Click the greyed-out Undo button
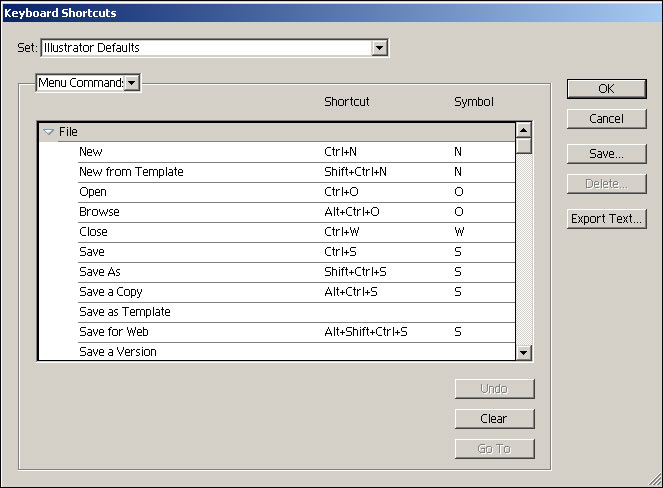 494,389
